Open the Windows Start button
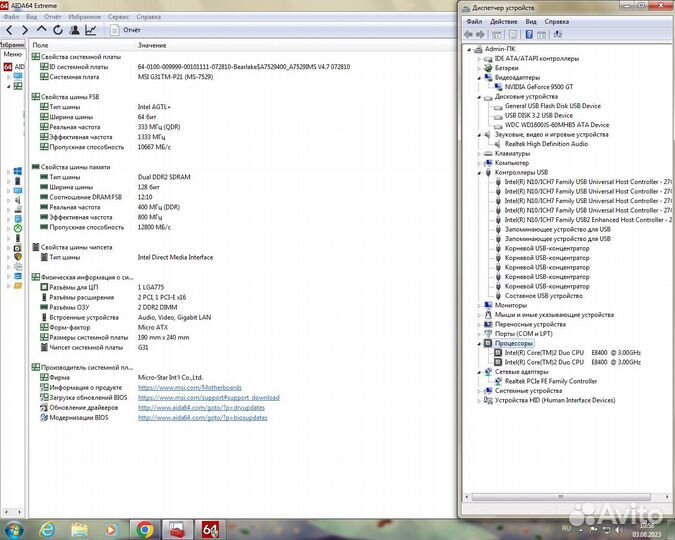This screenshot has width=675, height=540. [13, 529]
